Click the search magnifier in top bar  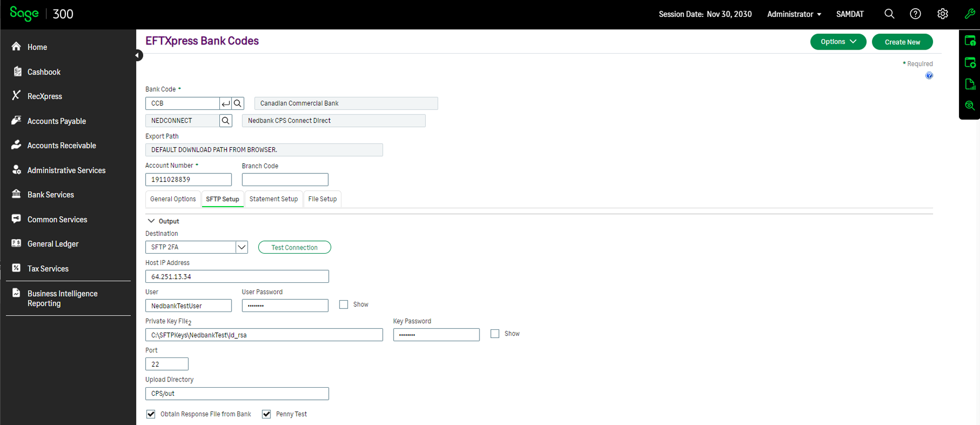(890, 14)
